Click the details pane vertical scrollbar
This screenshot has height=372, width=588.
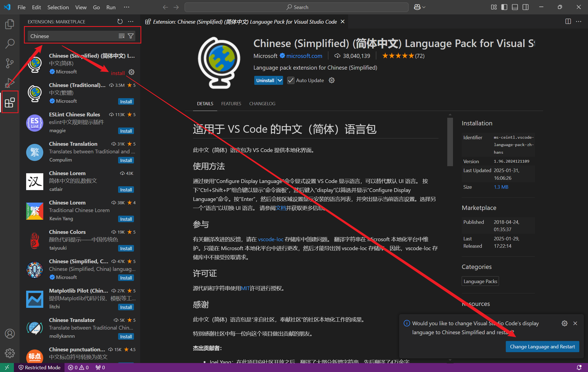[x=450, y=142]
